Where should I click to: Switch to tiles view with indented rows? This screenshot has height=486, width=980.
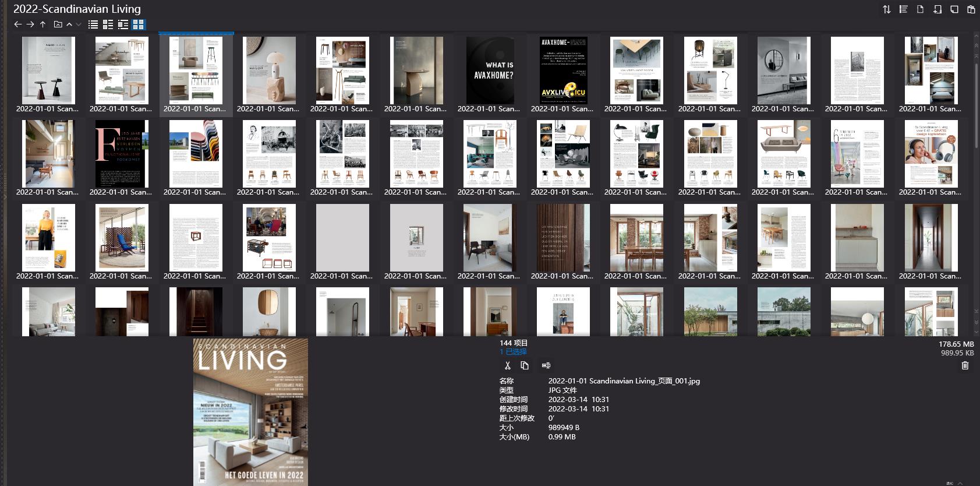[123, 24]
